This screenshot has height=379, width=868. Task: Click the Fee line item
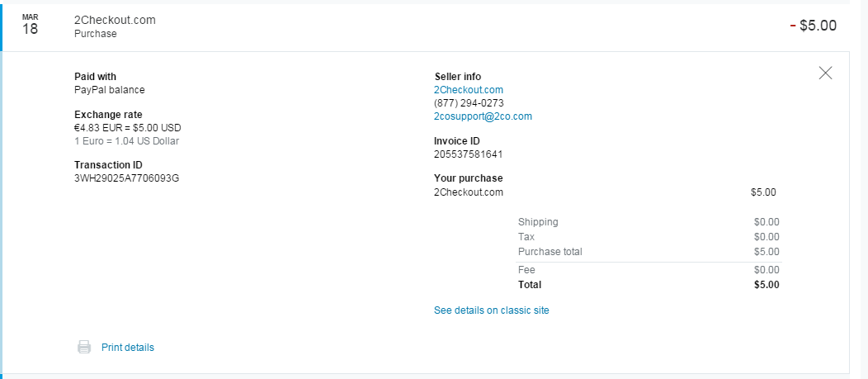tap(526, 270)
